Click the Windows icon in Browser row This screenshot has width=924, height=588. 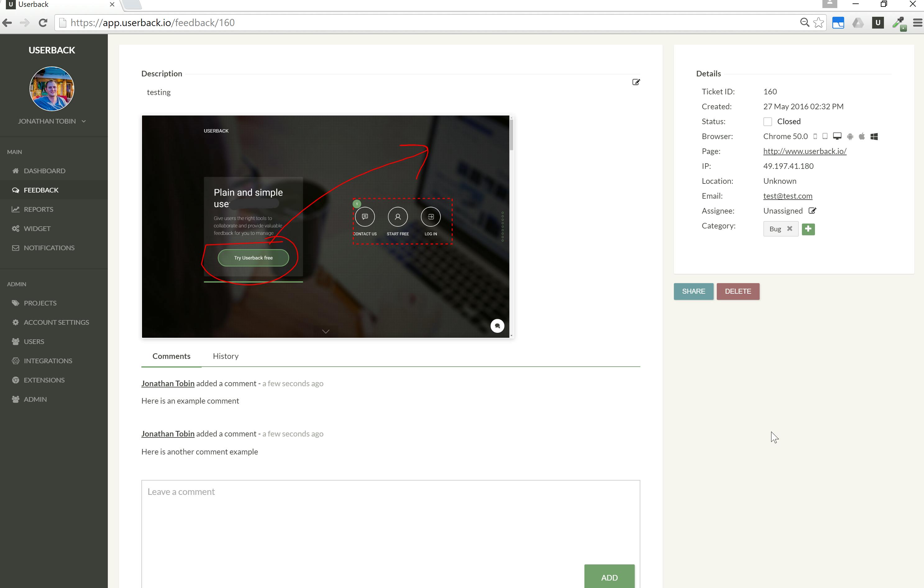874,137
